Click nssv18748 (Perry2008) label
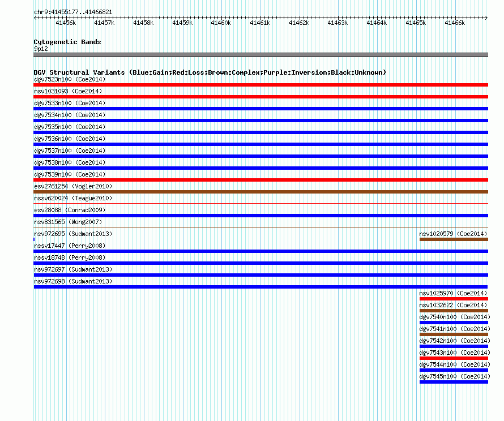This screenshot has width=504, height=421. 70,257
